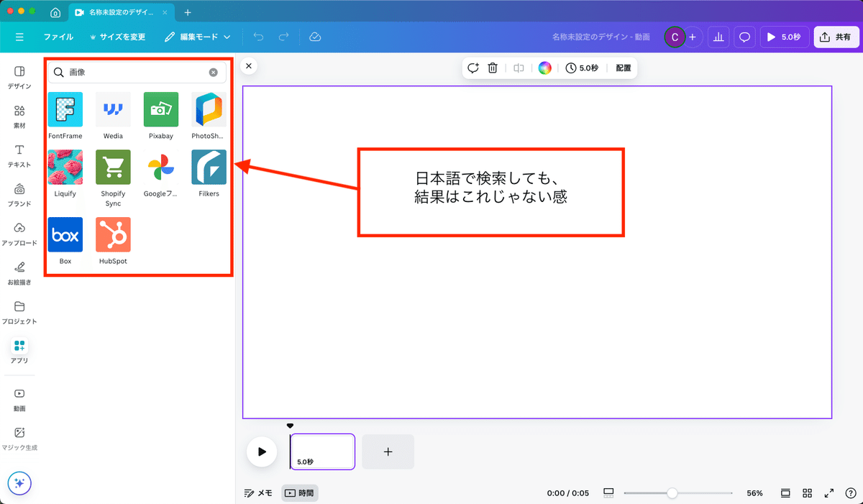This screenshot has width=863, height=504.
Task: Click the user avatar C
Action: pos(675,37)
